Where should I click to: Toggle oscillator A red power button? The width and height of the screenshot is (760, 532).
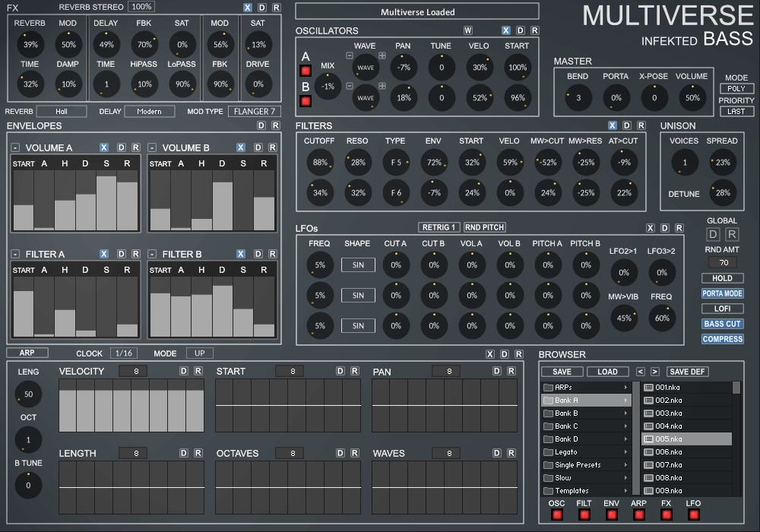point(306,71)
